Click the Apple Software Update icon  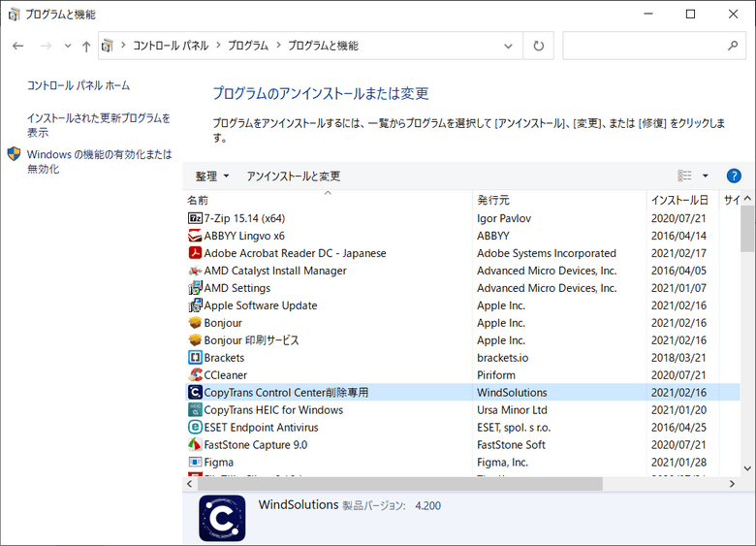point(195,305)
